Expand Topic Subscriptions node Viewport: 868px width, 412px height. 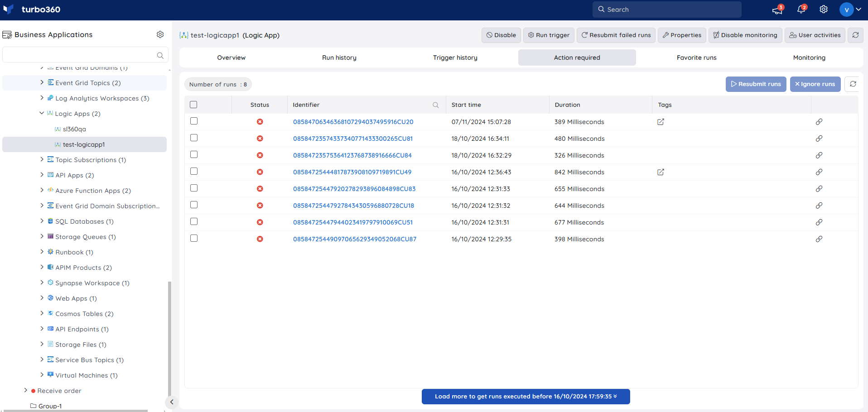(42, 159)
